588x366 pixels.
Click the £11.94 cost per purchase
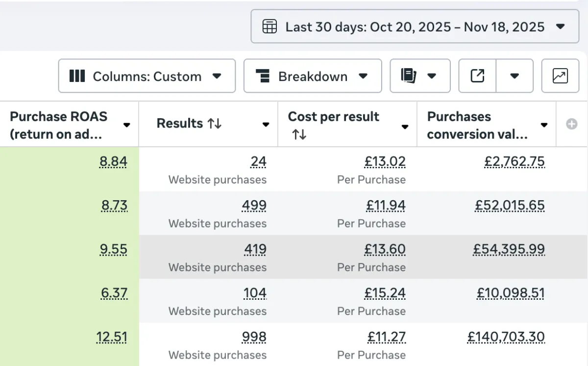(x=386, y=206)
